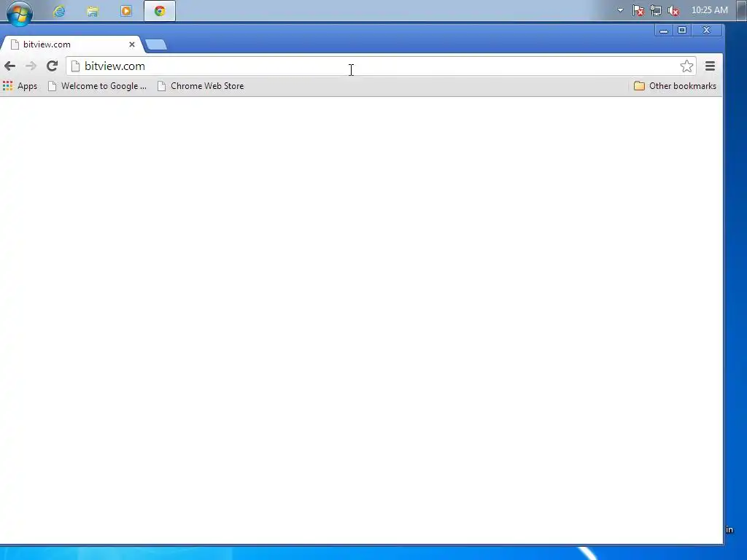The height and width of the screenshot is (560, 747).
Task: Open a new tab with the tab button
Action: [156, 44]
